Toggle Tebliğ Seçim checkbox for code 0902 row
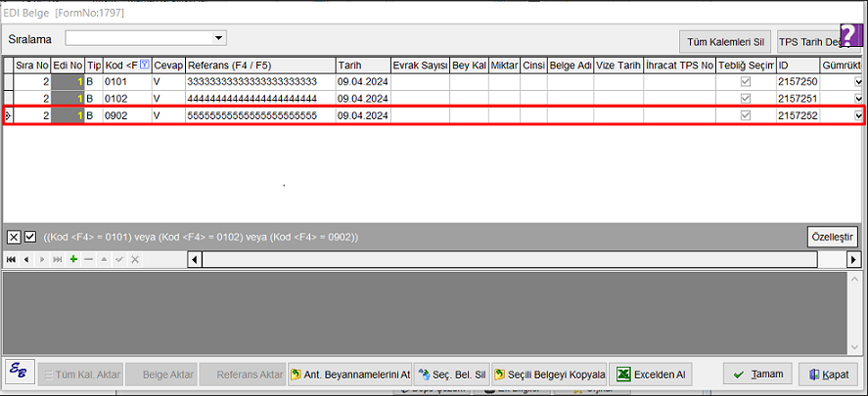This screenshot has width=868, height=396. click(746, 115)
